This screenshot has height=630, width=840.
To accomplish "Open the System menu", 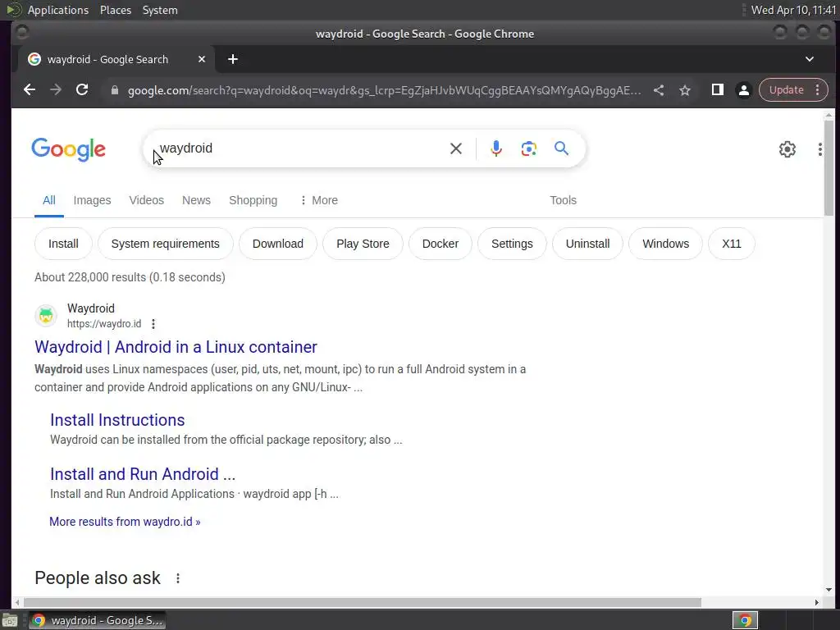I will pyautogui.click(x=160, y=10).
